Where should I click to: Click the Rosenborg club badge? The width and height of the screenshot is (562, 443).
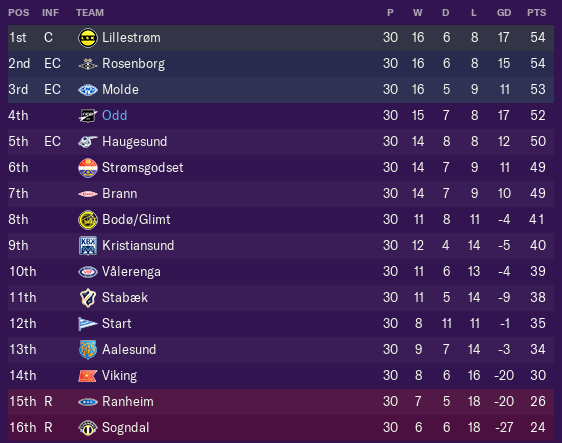point(87,64)
